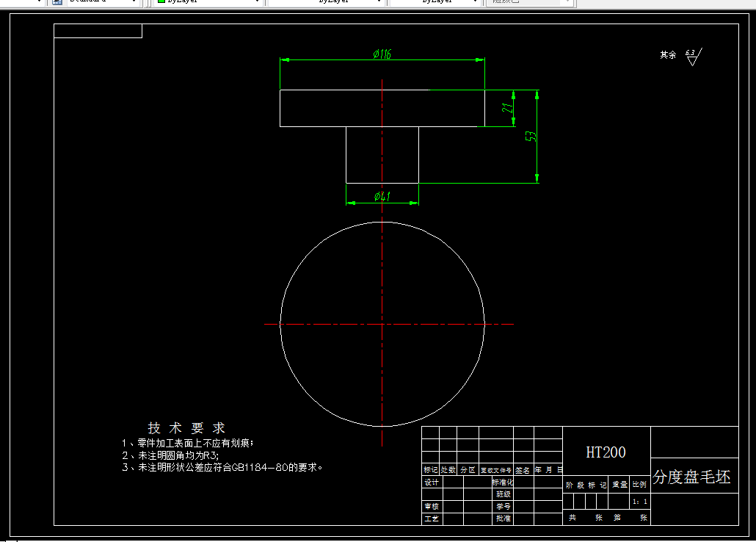Select the 批准 title block label
This screenshot has height=542, width=756.
pos(504,518)
